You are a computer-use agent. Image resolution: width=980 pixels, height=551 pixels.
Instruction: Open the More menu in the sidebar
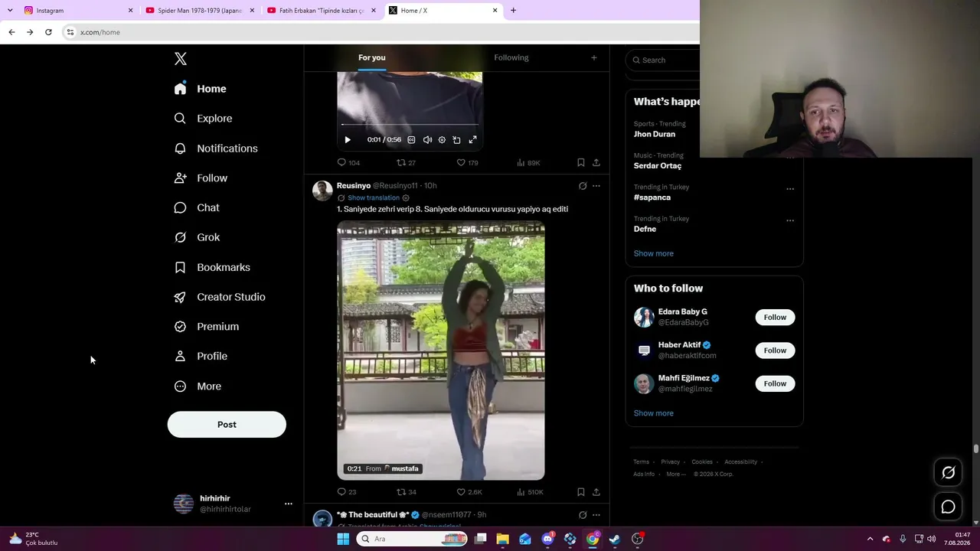tap(198, 386)
